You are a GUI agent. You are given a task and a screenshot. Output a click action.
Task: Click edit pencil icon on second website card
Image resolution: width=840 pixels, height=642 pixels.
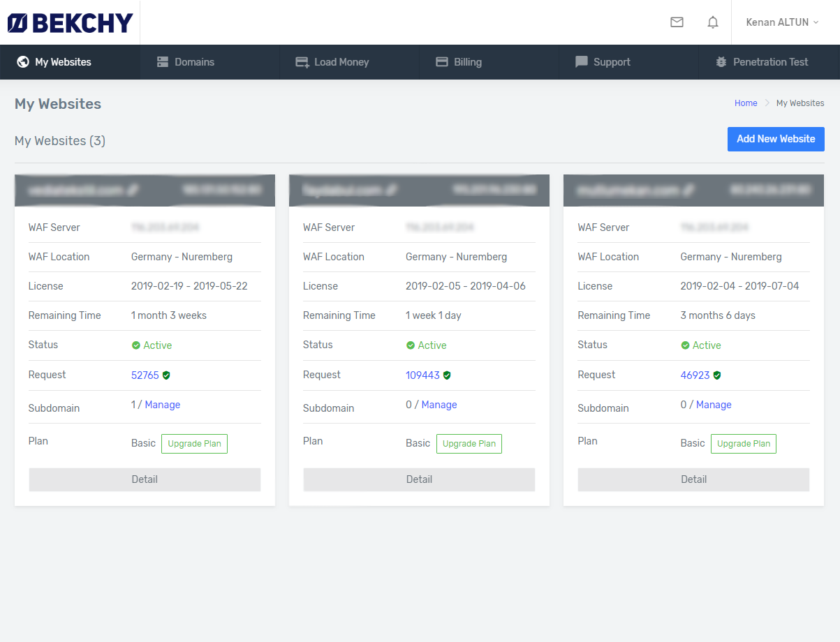pos(392,190)
